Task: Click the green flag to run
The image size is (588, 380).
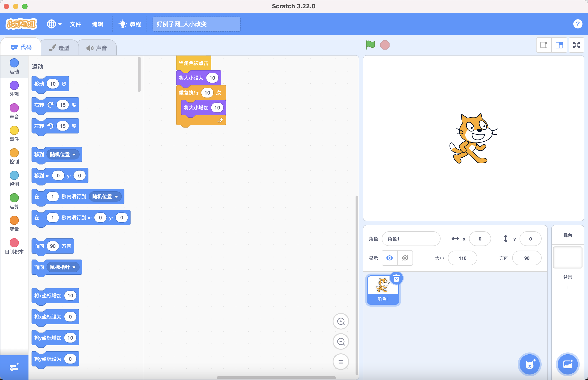Action: [370, 45]
